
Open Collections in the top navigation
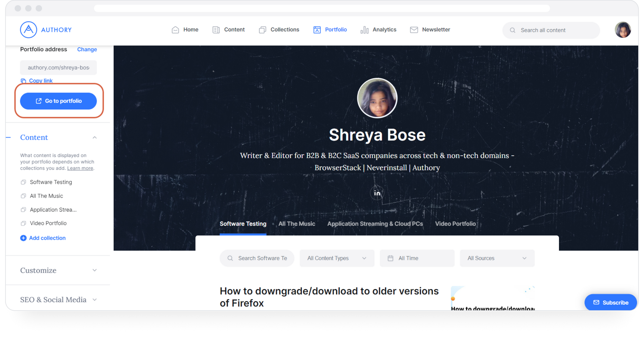pyautogui.click(x=279, y=30)
